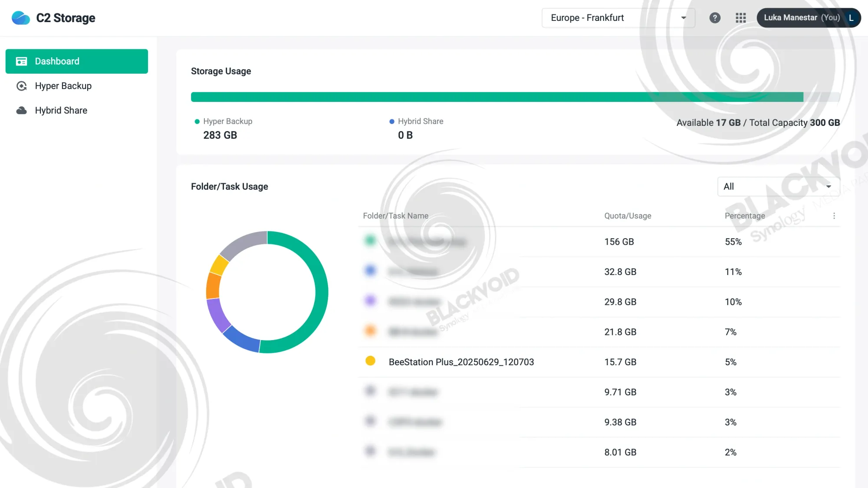
Task: Click the green dot in the 156 GB row
Action: [370, 240]
